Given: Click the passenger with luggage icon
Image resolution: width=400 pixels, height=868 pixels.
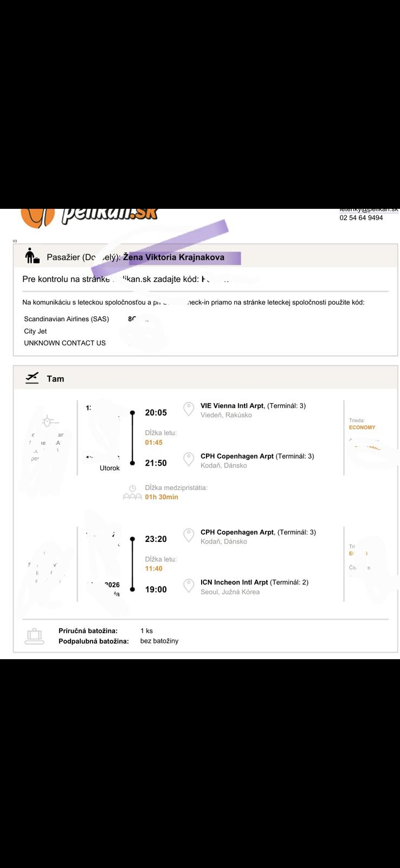Looking at the screenshot, I should click(33, 256).
